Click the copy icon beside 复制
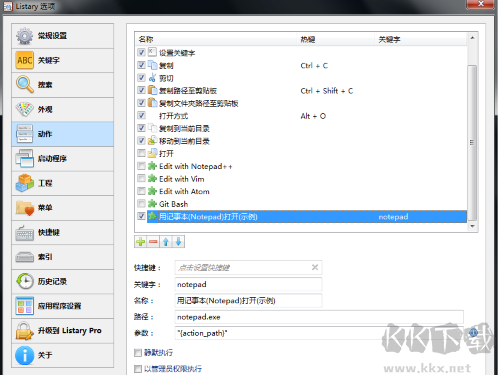Viewport: 498px width, 375px height. click(152, 65)
